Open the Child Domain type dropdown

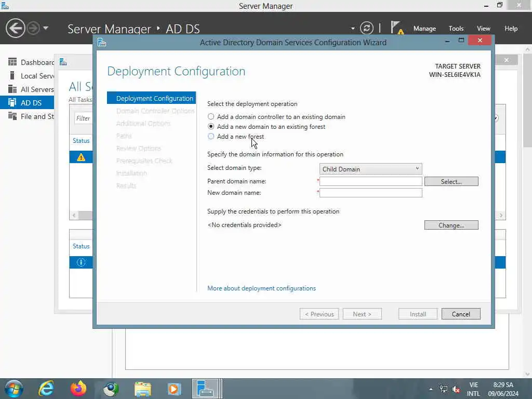(x=370, y=169)
